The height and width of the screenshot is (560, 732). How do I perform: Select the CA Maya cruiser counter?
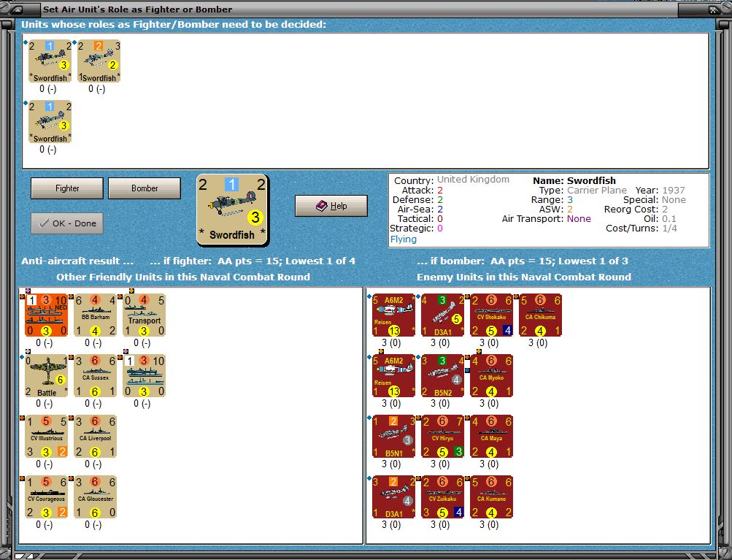(x=492, y=436)
